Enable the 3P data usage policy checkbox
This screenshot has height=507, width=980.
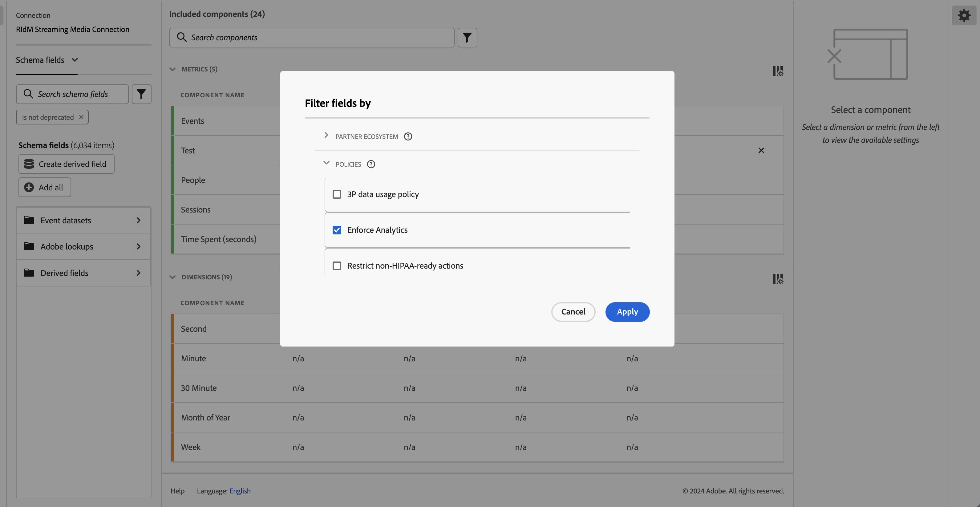tap(337, 195)
